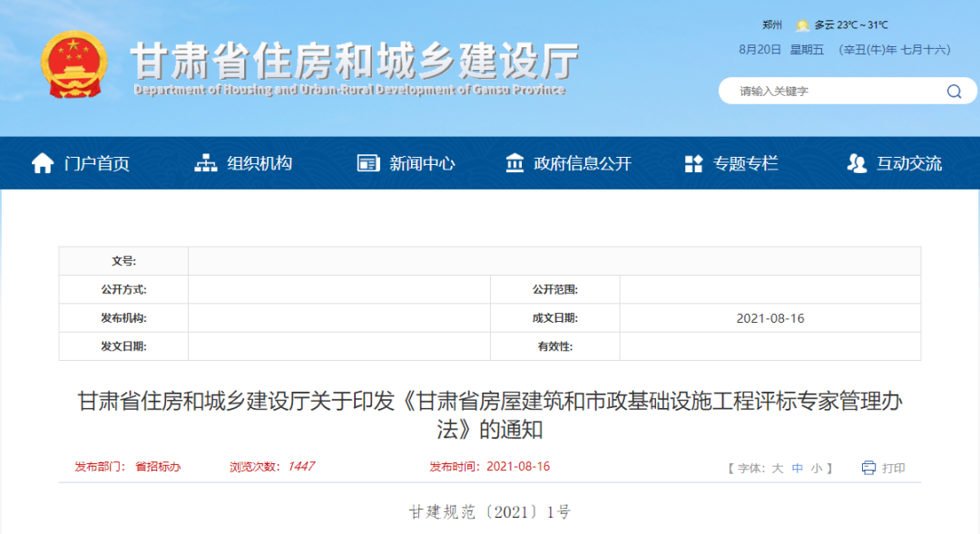Set font size to 小
This screenshot has height=534, width=980.
[x=817, y=468]
